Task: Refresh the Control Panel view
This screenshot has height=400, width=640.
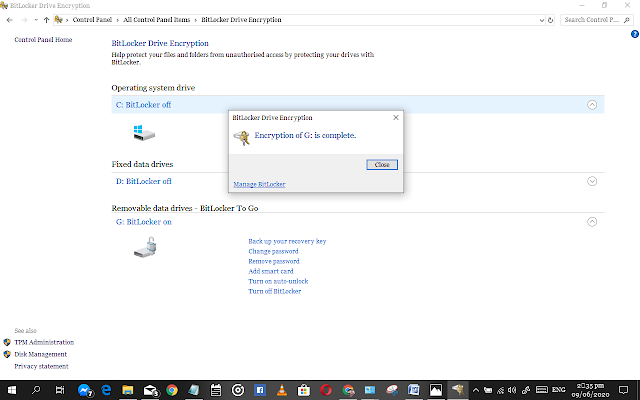Action: [x=550, y=20]
